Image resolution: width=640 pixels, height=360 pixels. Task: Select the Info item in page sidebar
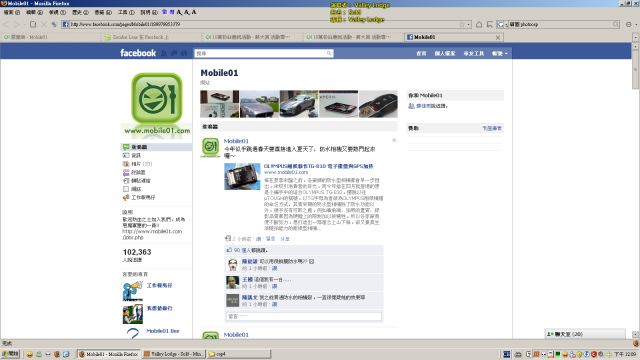(x=156, y=156)
